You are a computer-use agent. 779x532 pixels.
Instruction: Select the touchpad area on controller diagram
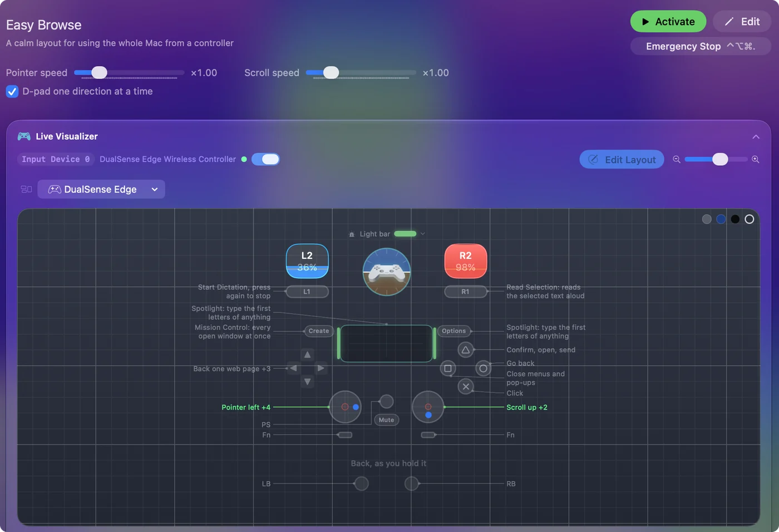tap(387, 343)
